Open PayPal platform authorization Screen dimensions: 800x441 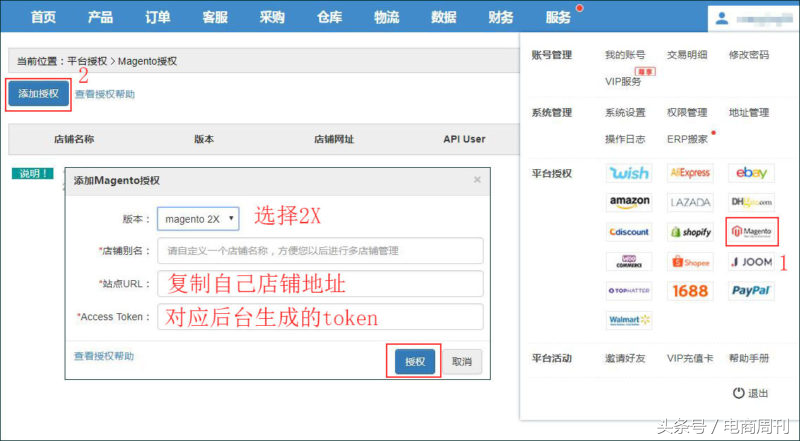tap(751, 291)
